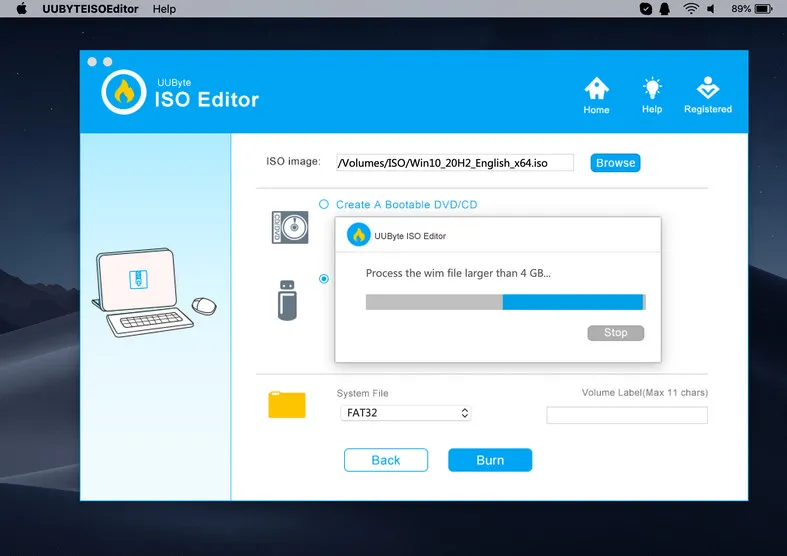Expand the FAT32 System File dropdown
The image size is (787, 556).
[x=405, y=413]
